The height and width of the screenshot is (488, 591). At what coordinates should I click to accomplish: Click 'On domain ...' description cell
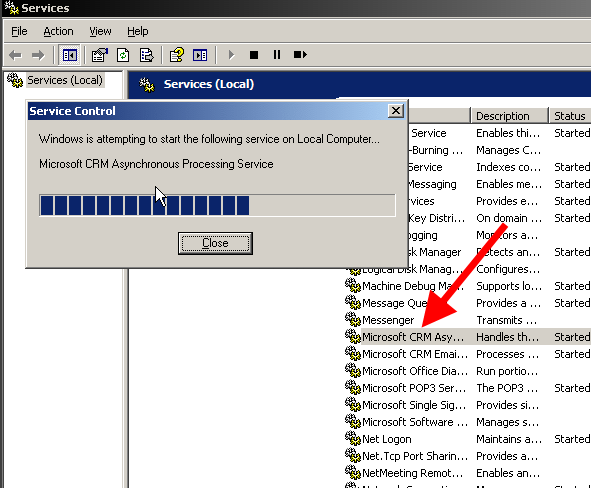click(x=509, y=218)
